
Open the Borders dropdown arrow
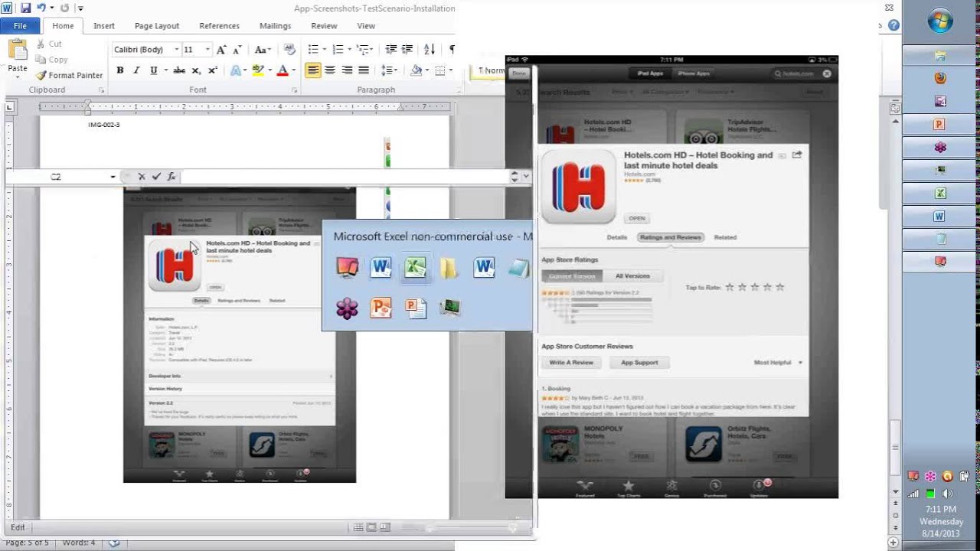pos(449,70)
